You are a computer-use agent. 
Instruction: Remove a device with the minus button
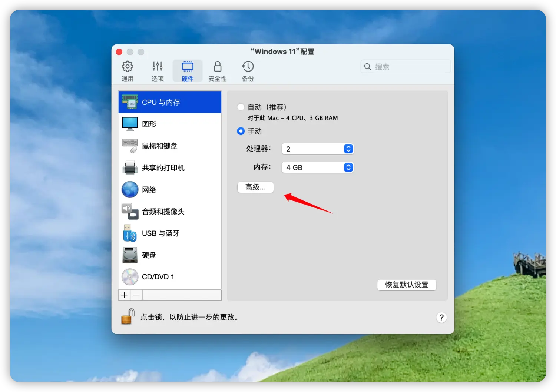[x=136, y=295]
